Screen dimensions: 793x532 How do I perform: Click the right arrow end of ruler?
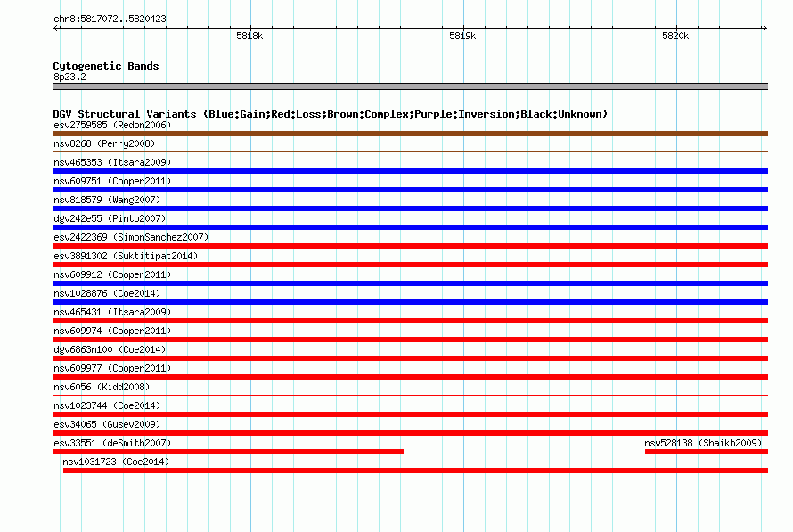click(x=764, y=28)
